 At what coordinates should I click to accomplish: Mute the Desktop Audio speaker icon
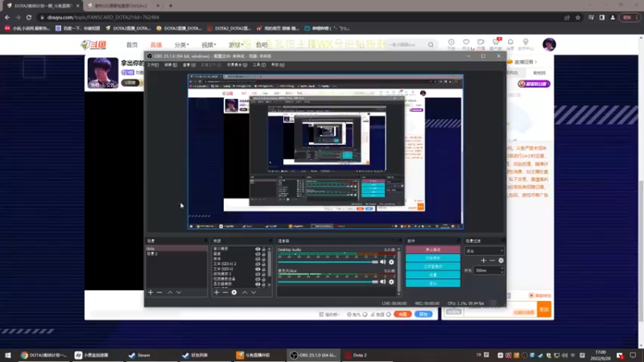[x=383, y=262]
